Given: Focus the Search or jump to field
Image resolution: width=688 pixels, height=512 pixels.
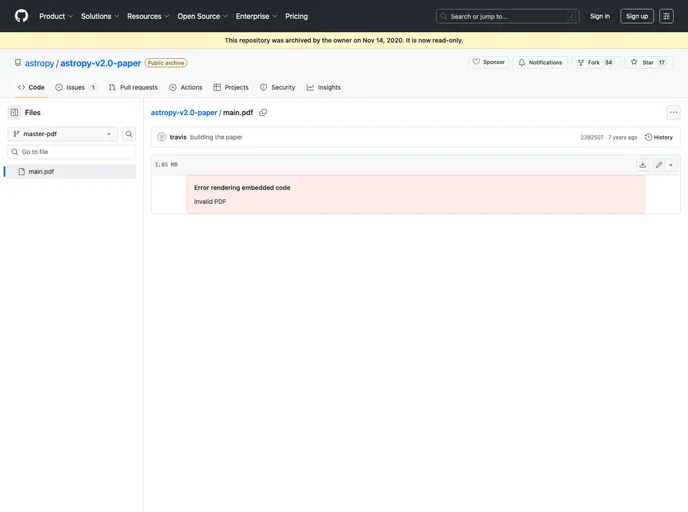Looking at the screenshot, I should pyautogui.click(x=507, y=16).
